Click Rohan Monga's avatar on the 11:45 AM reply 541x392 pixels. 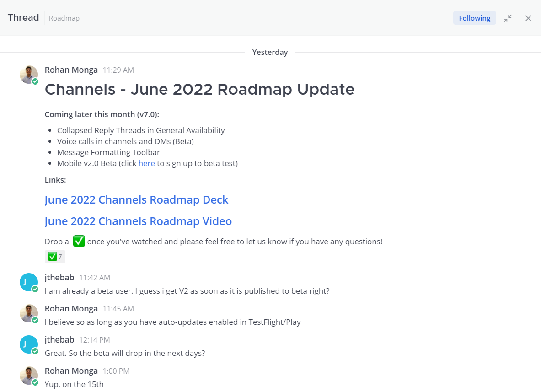(29, 313)
